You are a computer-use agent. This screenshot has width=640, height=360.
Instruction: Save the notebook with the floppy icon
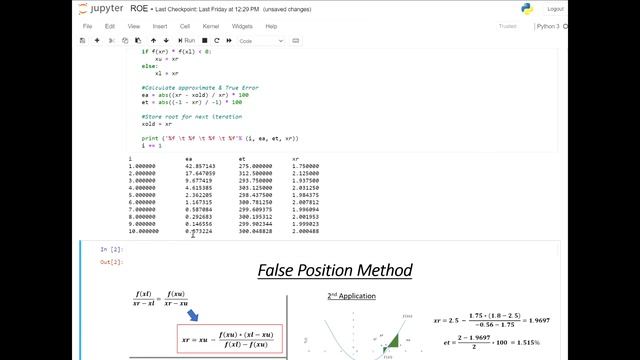(x=82, y=40)
